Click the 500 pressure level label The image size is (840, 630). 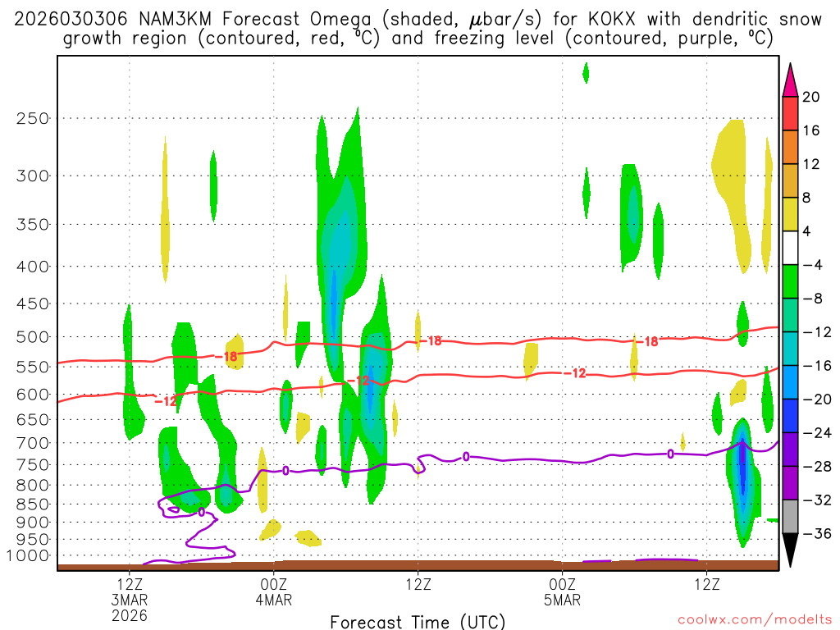33,337
